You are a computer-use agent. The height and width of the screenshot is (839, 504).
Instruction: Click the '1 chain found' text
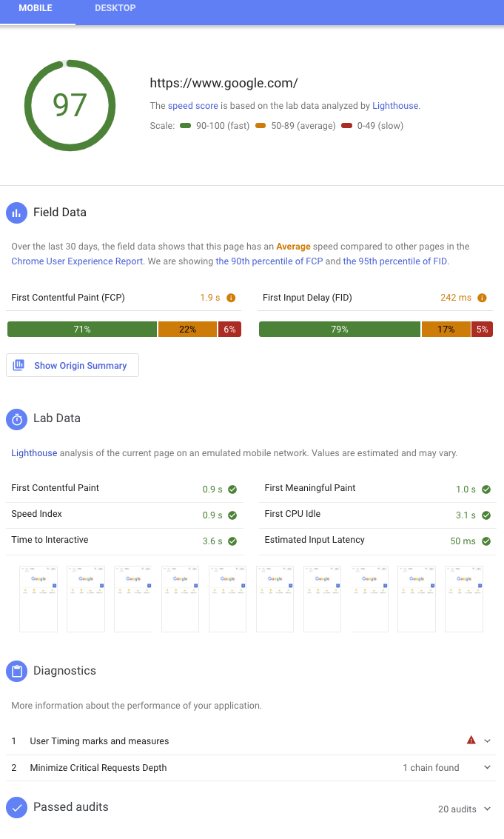pyautogui.click(x=431, y=768)
